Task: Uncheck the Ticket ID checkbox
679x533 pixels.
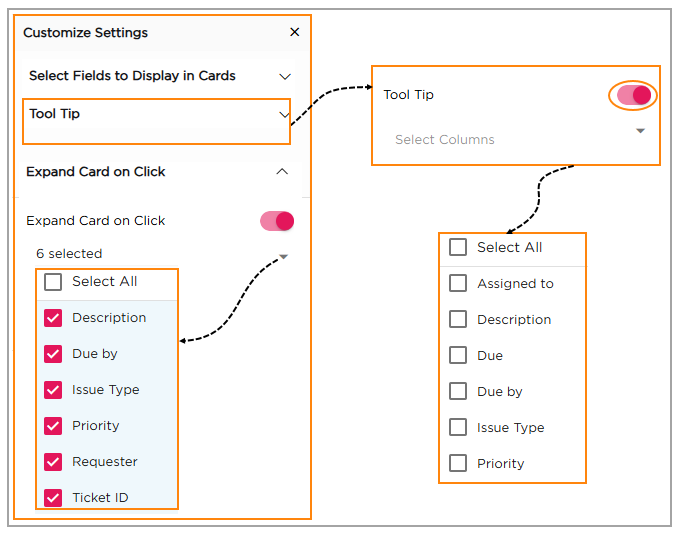Action: click(53, 497)
